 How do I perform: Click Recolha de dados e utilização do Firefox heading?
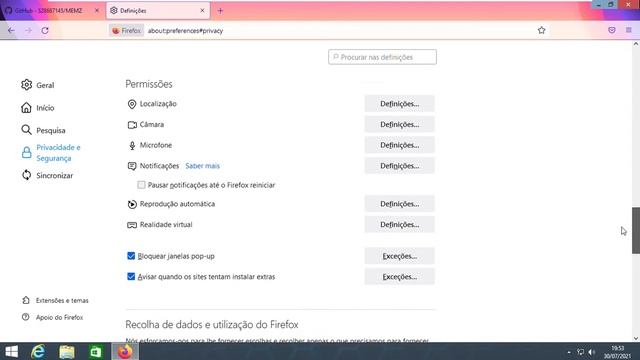pos(212,324)
